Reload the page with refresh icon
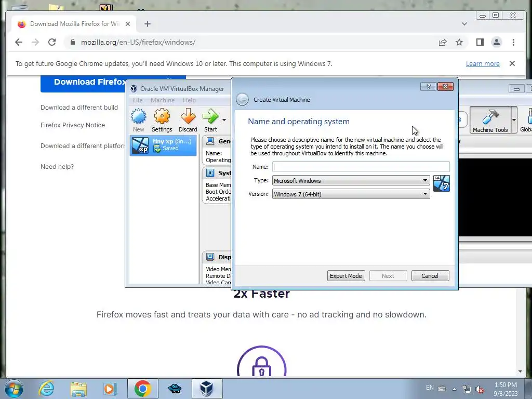The width and height of the screenshot is (532, 399). point(52,42)
